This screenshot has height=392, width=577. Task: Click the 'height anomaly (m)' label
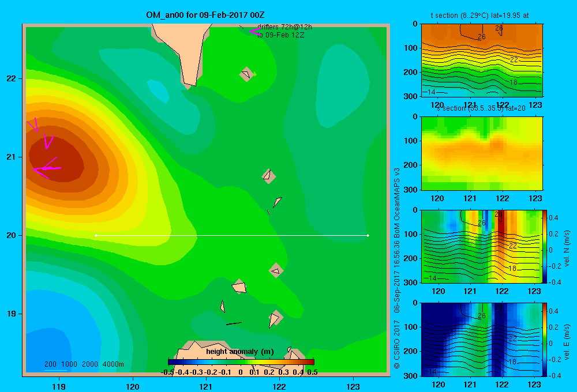point(240,352)
